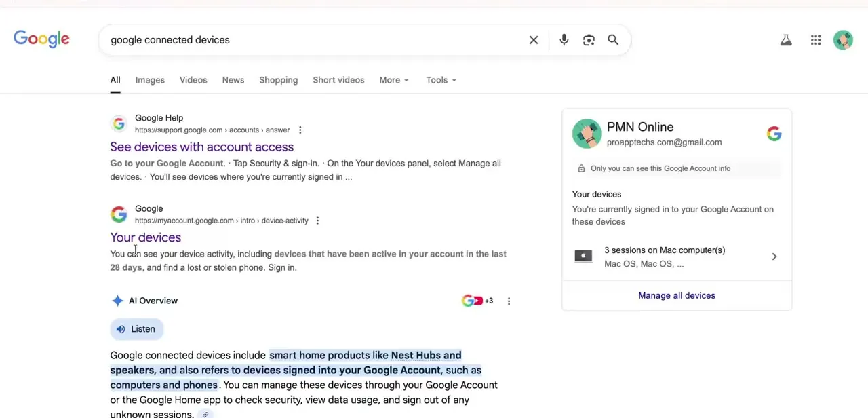Click the Google favicon beside myaccount result
Viewport: 868px width, 418px height.
119,214
